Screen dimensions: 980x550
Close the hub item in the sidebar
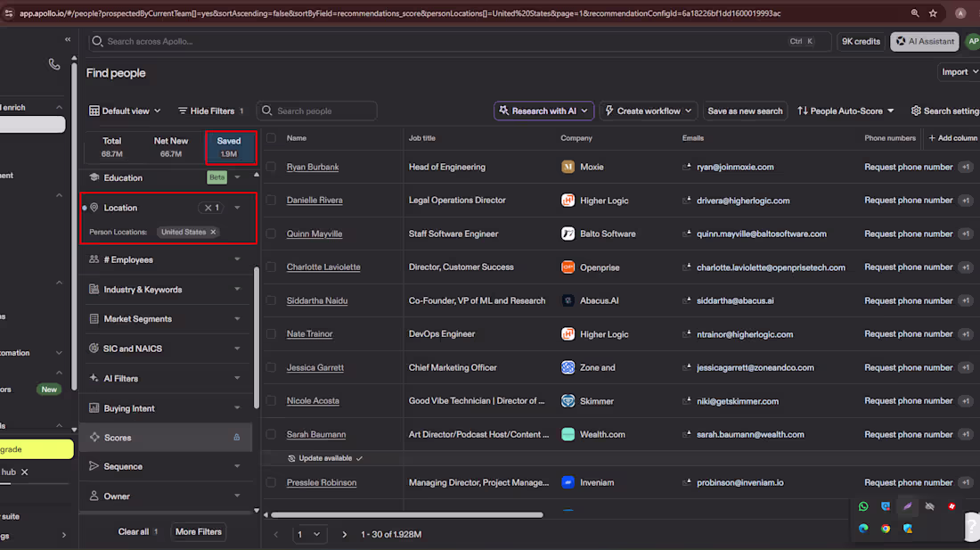point(24,472)
